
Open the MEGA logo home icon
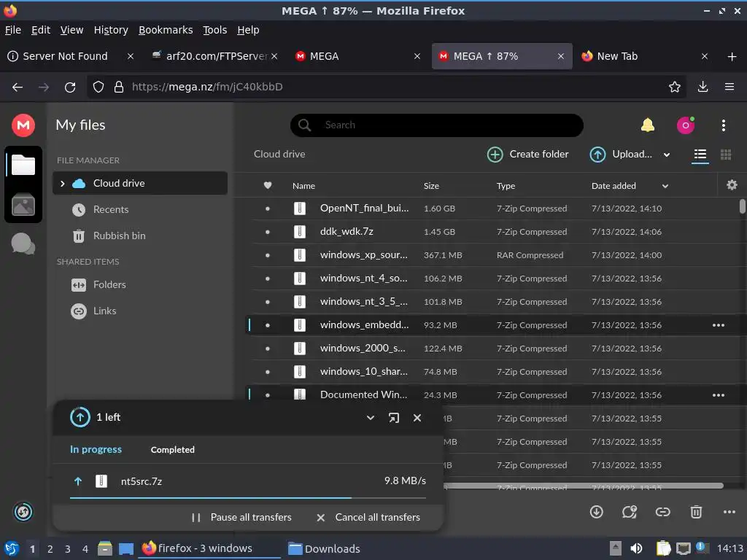click(x=23, y=125)
